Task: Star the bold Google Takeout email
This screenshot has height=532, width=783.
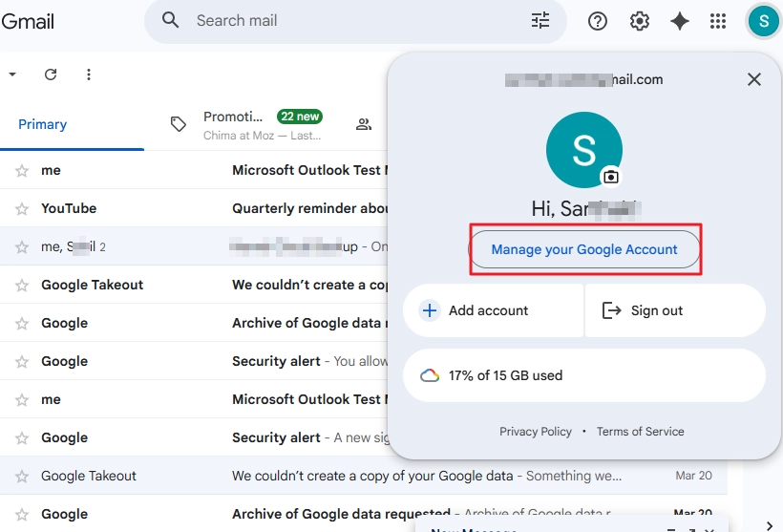Action: click(21, 285)
